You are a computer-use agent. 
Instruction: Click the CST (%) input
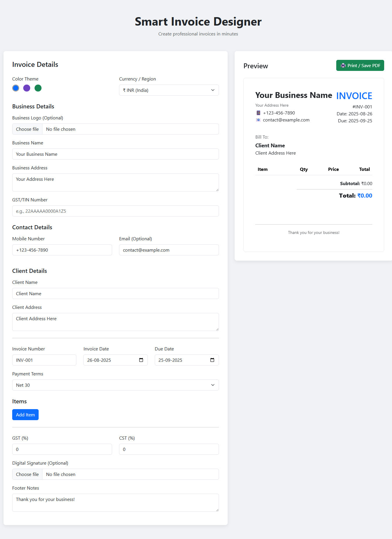click(x=169, y=449)
